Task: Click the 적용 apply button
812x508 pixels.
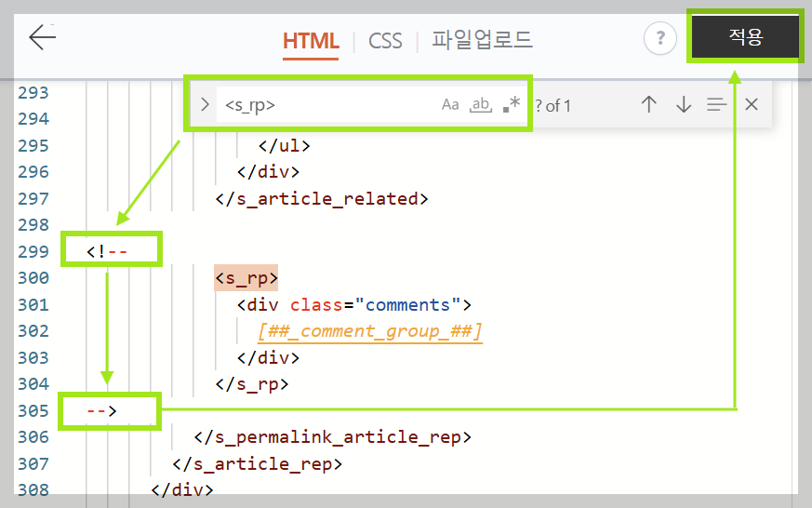Action: (745, 36)
